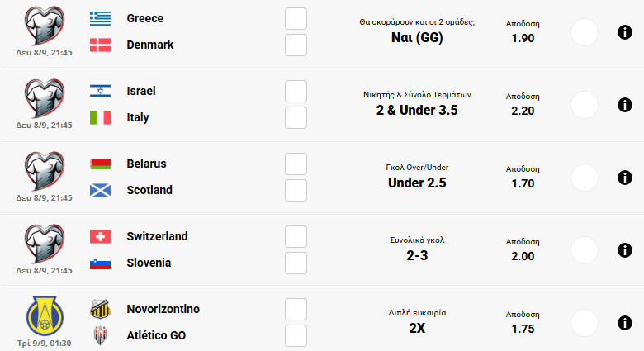
Task: Show info for the Belarus vs Scotland match
Action: (624, 178)
